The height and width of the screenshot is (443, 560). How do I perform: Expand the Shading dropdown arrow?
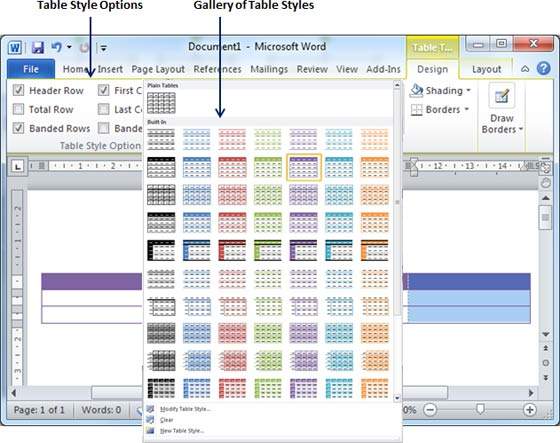[468, 90]
